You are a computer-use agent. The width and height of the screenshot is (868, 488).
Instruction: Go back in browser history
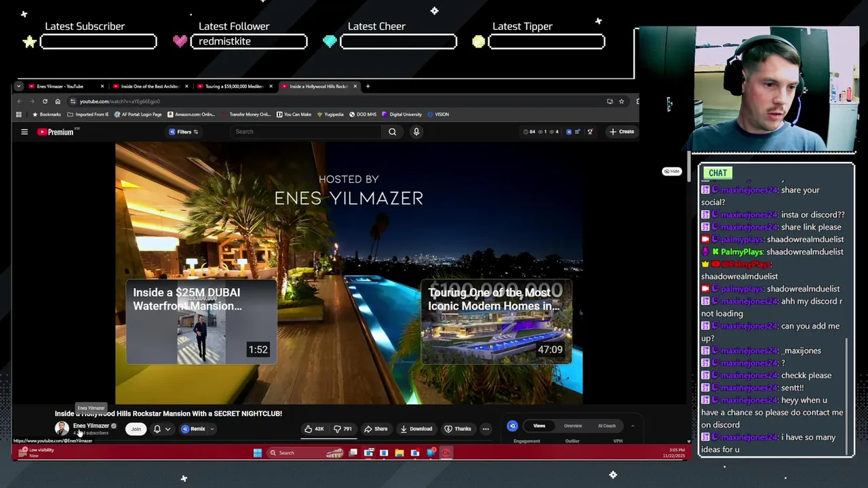point(20,101)
